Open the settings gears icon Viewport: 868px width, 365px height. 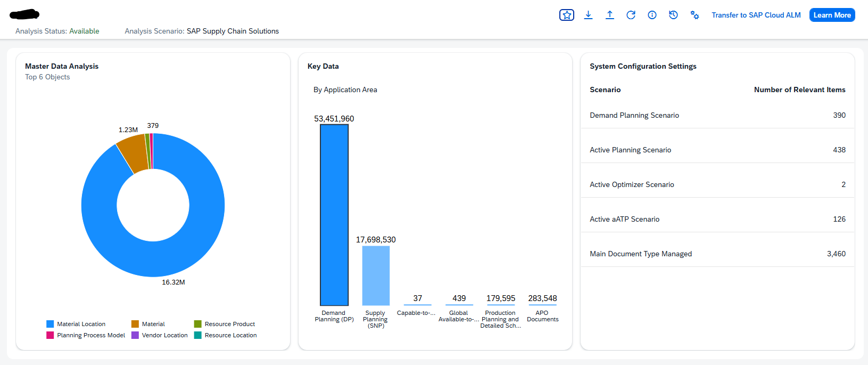tap(695, 15)
